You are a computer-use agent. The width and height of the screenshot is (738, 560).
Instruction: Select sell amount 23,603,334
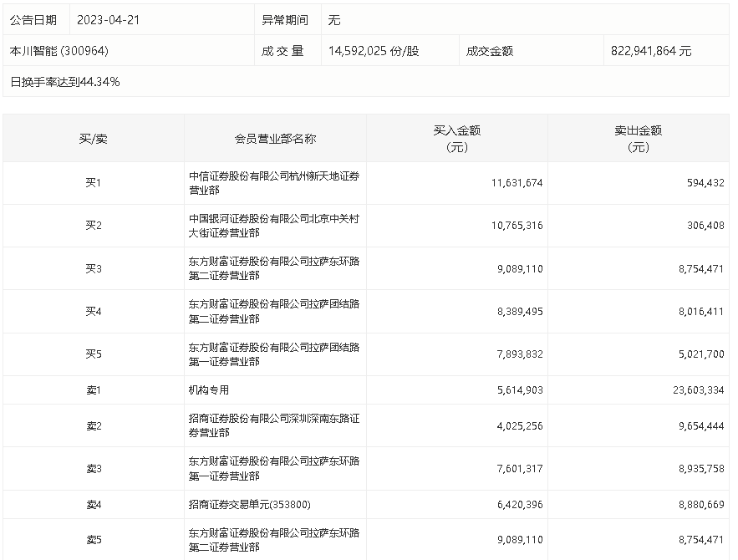click(x=698, y=390)
